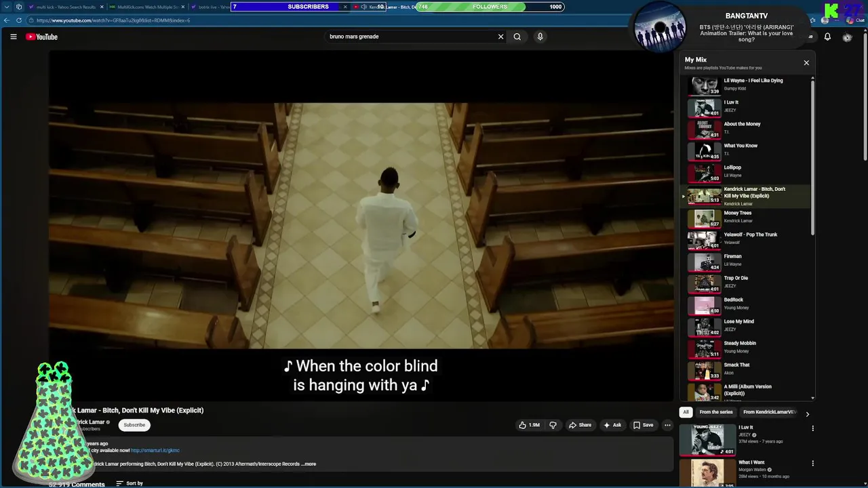Start voice search with the microphone
The width and height of the screenshot is (868, 488).
(x=540, y=37)
